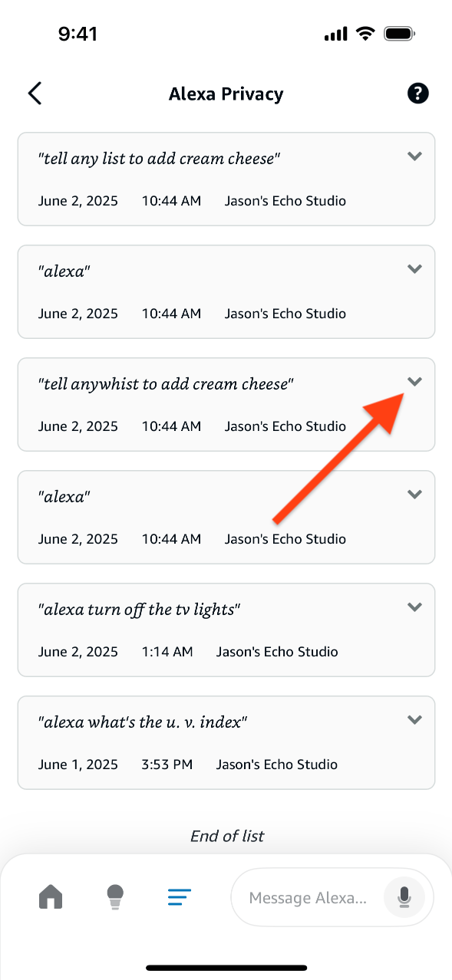The image size is (452, 980).
Task: Tap the home indicator bar at bottom
Action: point(226,968)
